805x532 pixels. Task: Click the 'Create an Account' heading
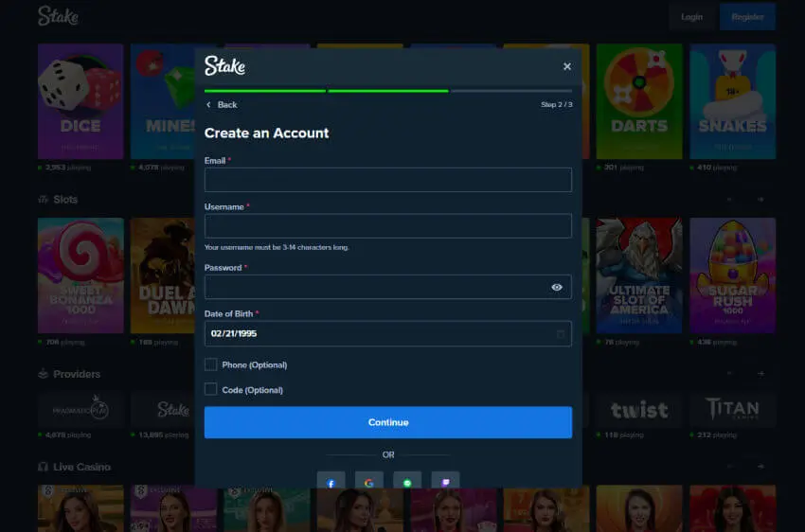point(266,133)
